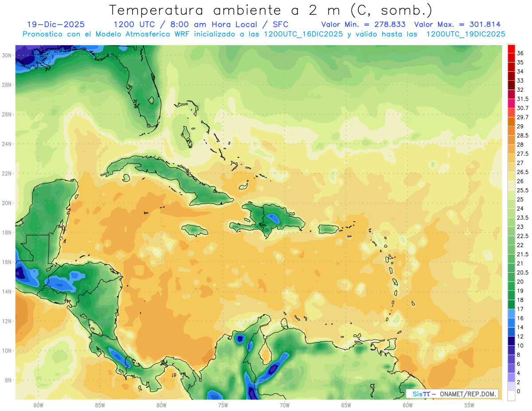The image size is (532, 411).
Task: Click longitude axis label '65W'
Action: click(346, 405)
